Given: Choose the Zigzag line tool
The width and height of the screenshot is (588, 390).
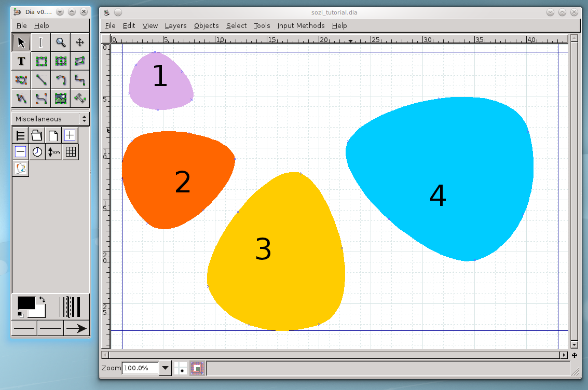Looking at the screenshot, I should pos(80,80).
